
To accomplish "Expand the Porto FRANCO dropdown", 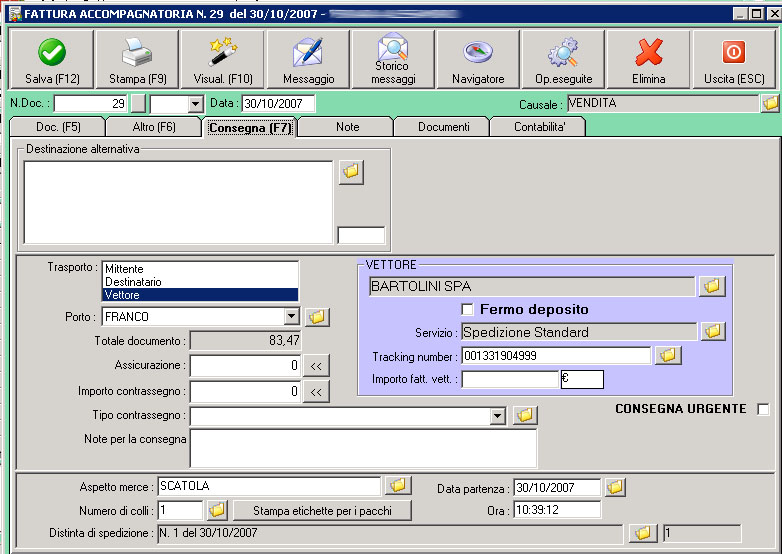I will click(291, 316).
